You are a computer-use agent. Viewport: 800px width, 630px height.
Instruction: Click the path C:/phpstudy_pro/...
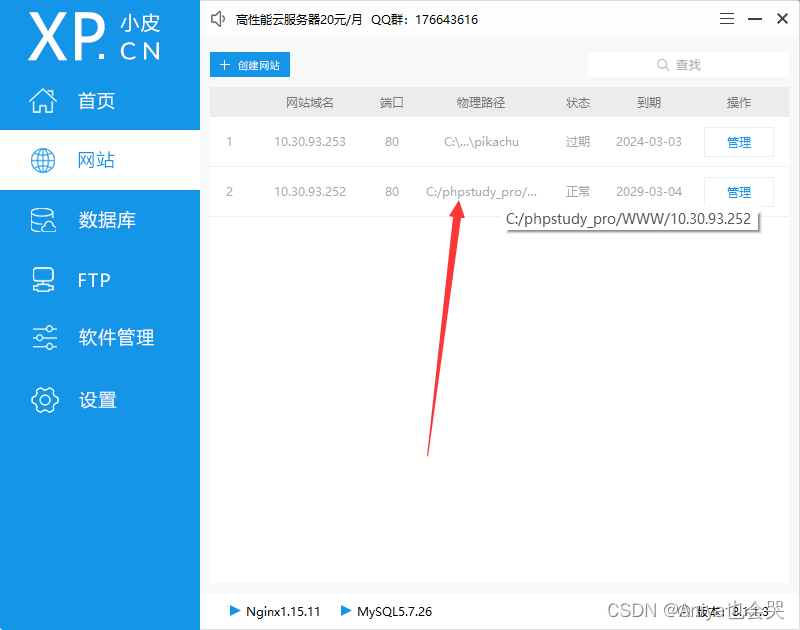coord(481,192)
